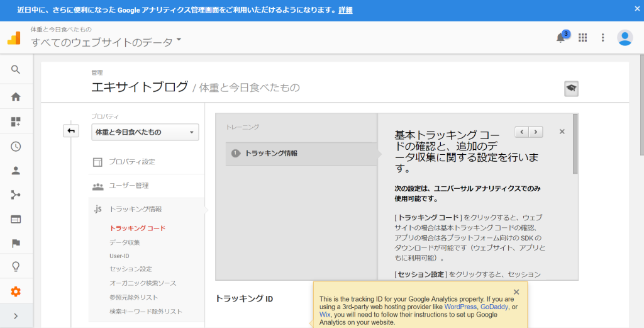This screenshot has width=644, height=328.
Task: Close the training panel with X
Action: [562, 132]
